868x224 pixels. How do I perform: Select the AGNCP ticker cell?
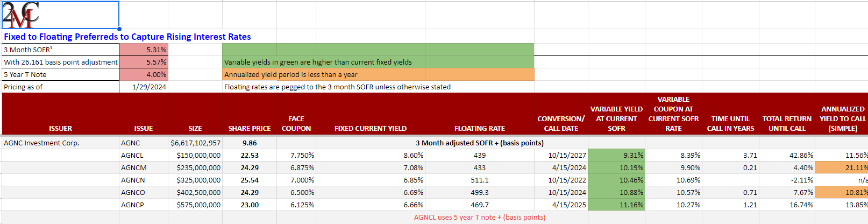pos(144,205)
